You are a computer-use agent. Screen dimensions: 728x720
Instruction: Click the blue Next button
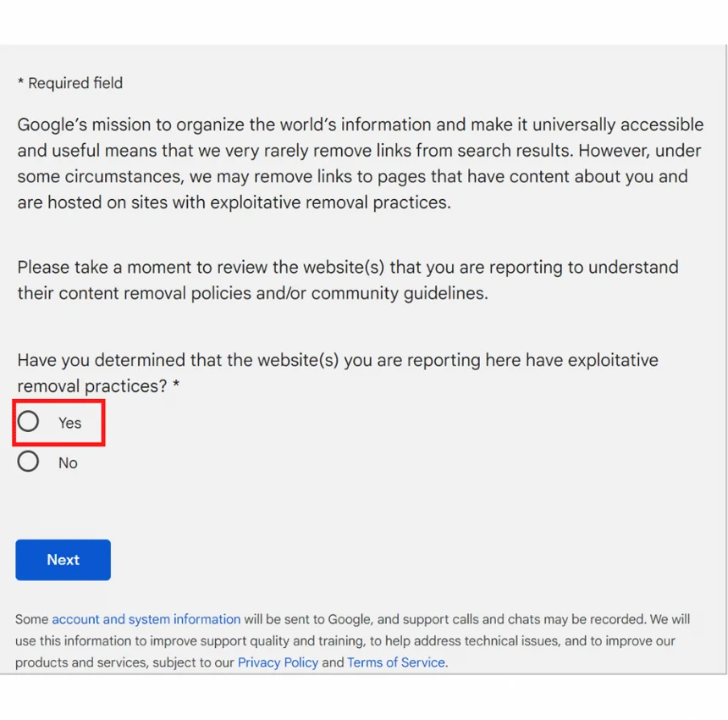(63, 560)
